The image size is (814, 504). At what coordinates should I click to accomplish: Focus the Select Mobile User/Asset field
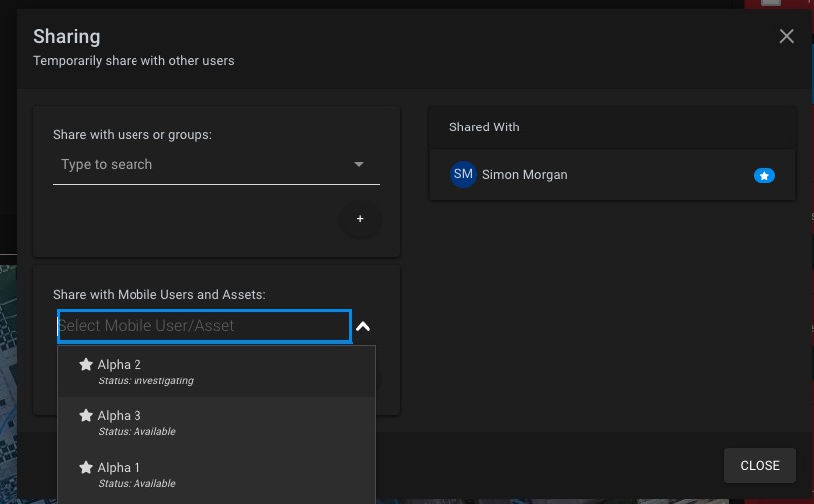[204, 326]
